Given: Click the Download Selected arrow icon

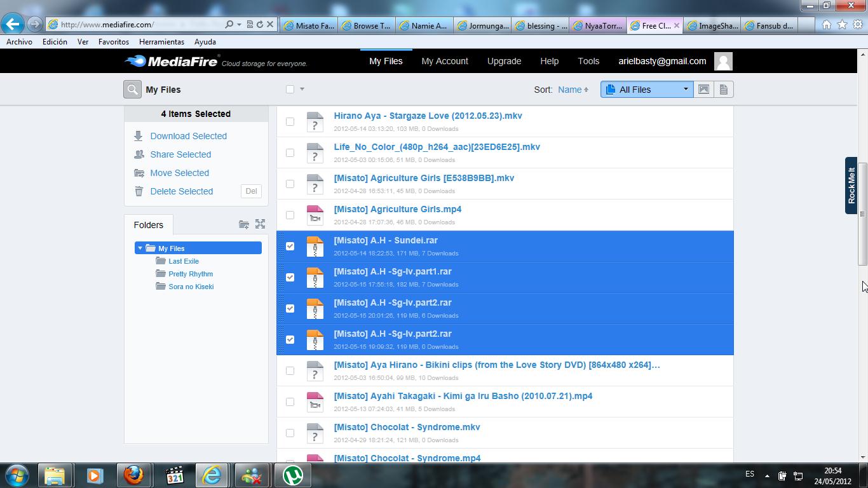Looking at the screenshot, I should (x=139, y=136).
